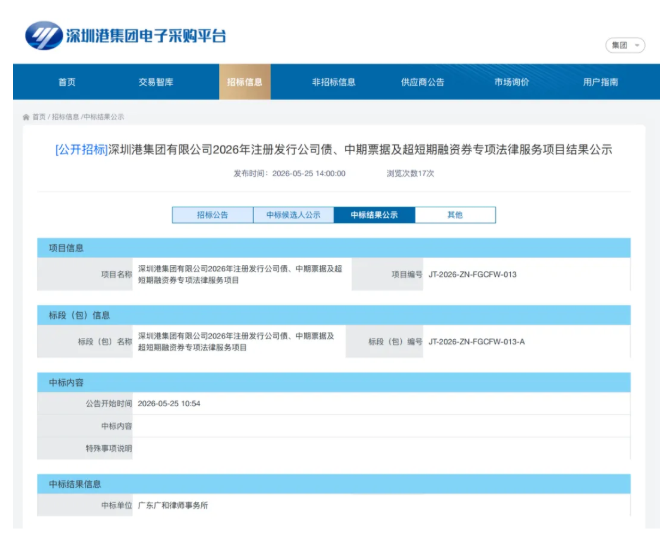670x560 pixels.
Task: Switch to the 中标候选人公示 tab
Action: pyautogui.click(x=294, y=215)
